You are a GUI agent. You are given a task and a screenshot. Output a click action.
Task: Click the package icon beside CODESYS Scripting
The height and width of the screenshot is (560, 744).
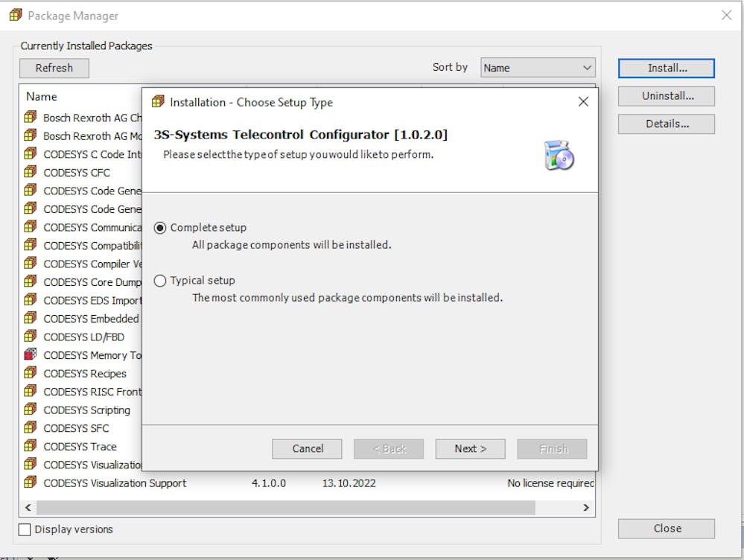30,409
